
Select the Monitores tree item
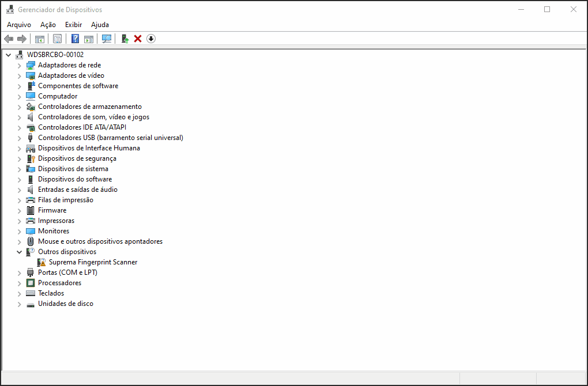click(x=54, y=231)
